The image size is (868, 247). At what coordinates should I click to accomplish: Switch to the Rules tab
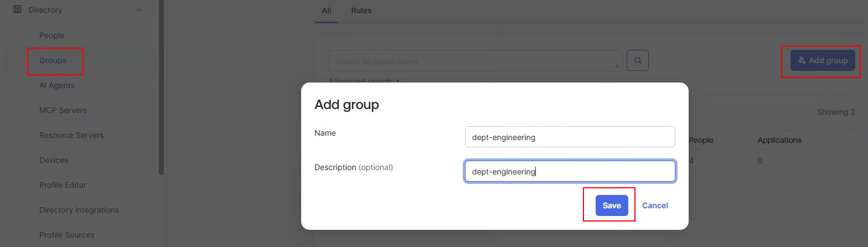click(x=361, y=11)
